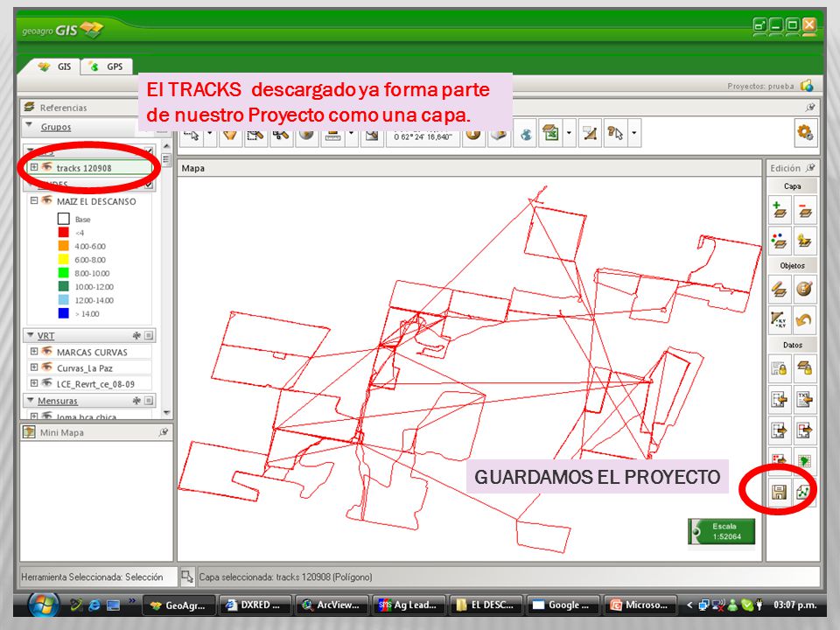Open settings with the gear icon
Viewport: 840px width, 630px height.
(805, 132)
